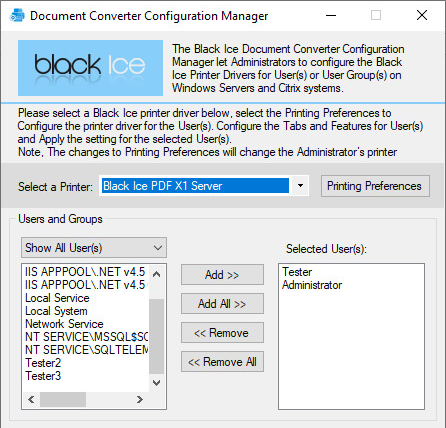
Task: Expand the Show All User(s) combo box
Action: [94, 248]
